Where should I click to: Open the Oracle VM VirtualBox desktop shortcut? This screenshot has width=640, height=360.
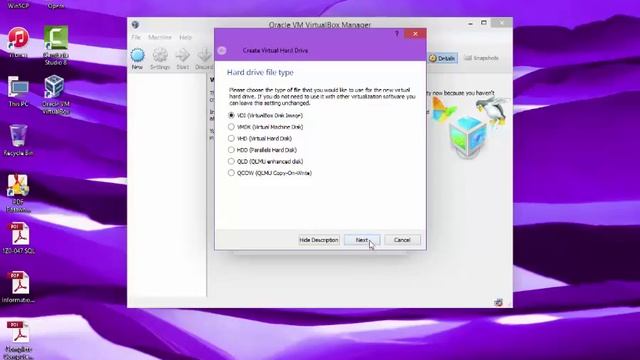click(56, 94)
